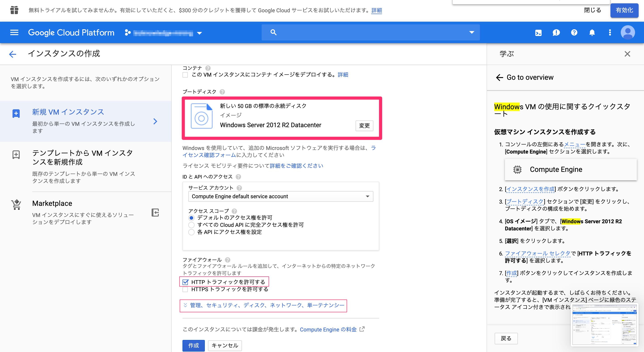Image resolution: width=644 pixels, height=352 pixels.
Task: Open the ブートディスク help tooltip icon
Action: (x=222, y=92)
